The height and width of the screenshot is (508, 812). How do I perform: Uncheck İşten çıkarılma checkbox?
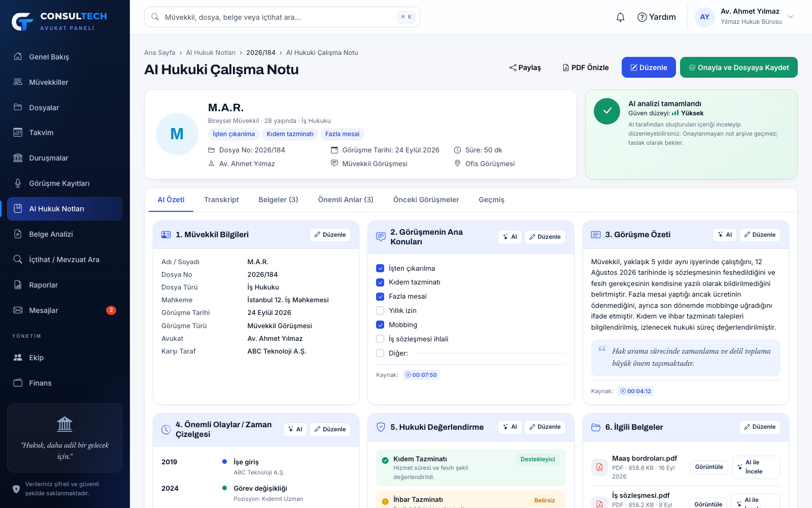click(380, 268)
